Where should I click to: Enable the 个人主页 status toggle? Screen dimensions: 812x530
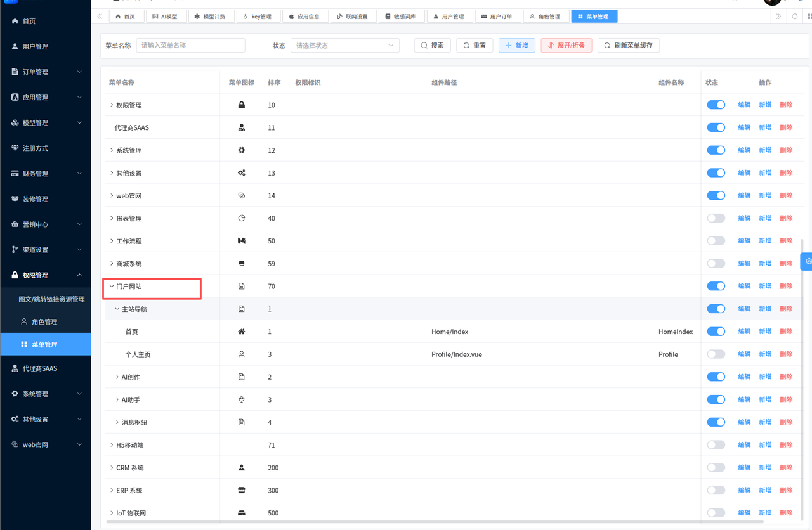(x=716, y=354)
